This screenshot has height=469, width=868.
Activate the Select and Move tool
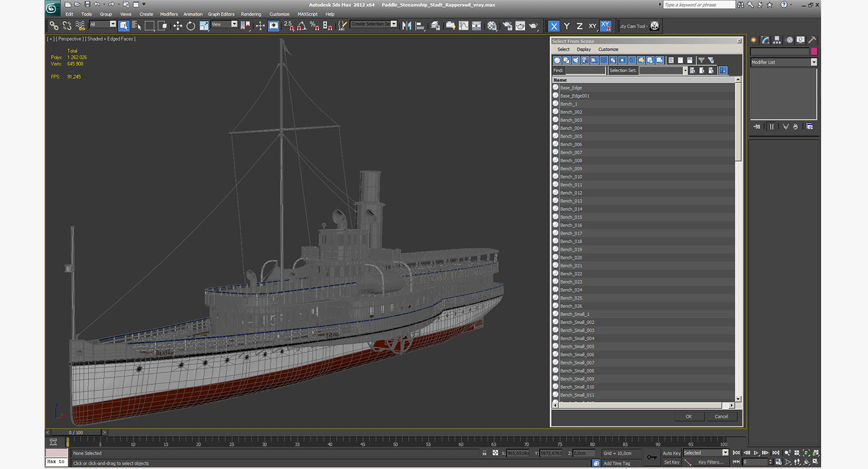[178, 26]
